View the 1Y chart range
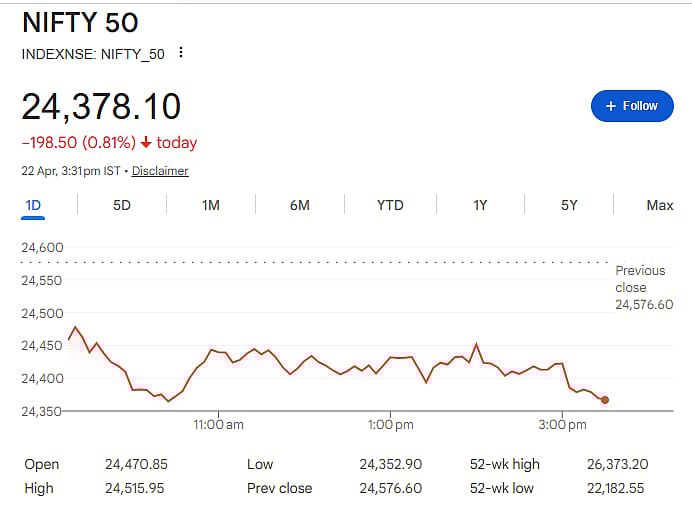692x513 pixels. 480,205
